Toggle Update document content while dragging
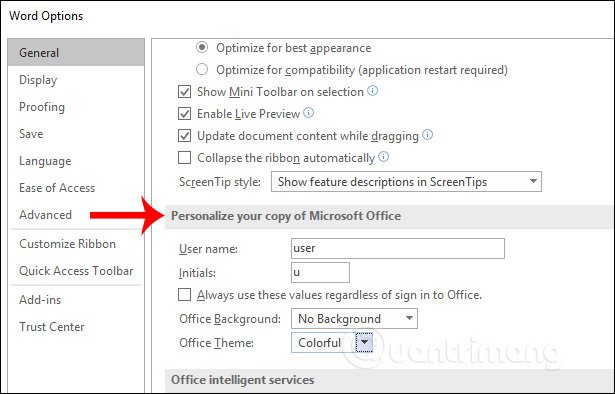The image size is (615, 394). coord(184,136)
